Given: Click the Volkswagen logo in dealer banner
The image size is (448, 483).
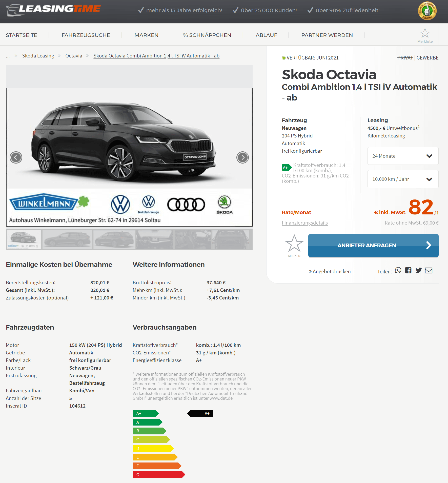Looking at the screenshot, I should (x=120, y=205).
